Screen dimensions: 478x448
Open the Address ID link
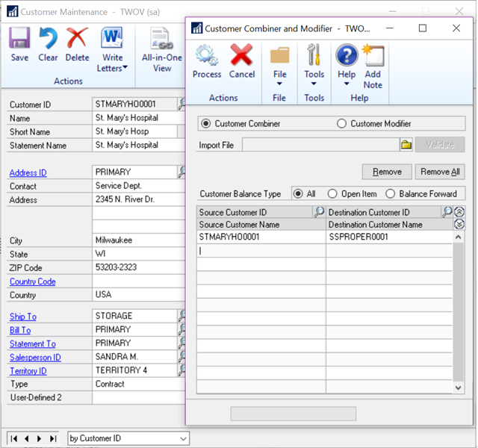pos(28,172)
